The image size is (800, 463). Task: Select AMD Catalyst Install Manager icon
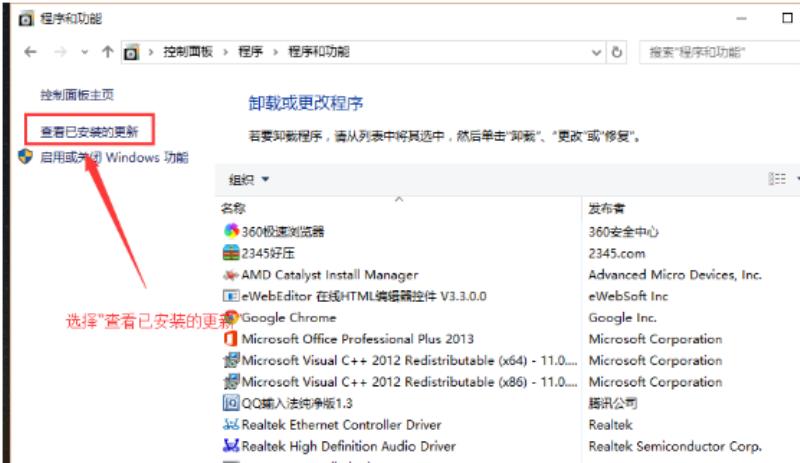click(231, 275)
